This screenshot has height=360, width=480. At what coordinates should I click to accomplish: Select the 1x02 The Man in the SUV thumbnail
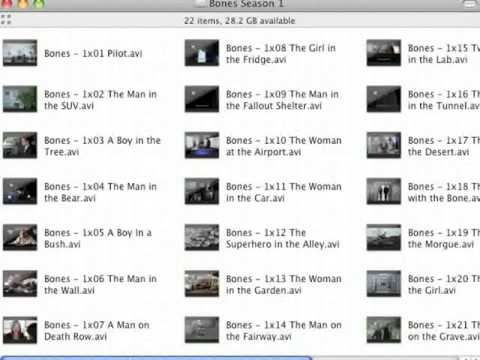pyautogui.click(x=20, y=99)
